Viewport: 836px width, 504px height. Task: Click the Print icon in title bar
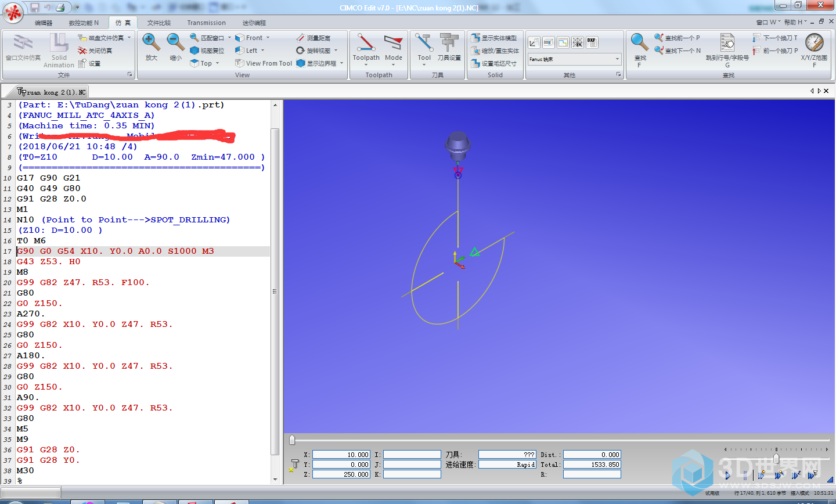click(60, 8)
